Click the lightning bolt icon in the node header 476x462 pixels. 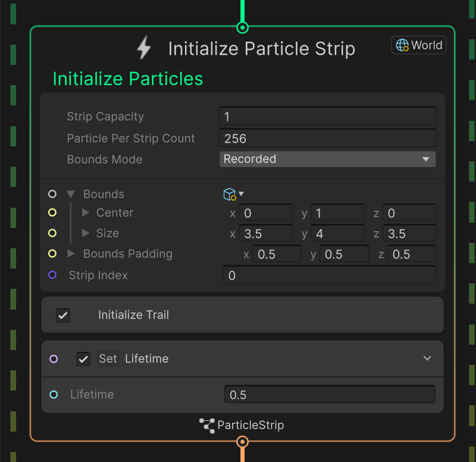coord(143,48)
